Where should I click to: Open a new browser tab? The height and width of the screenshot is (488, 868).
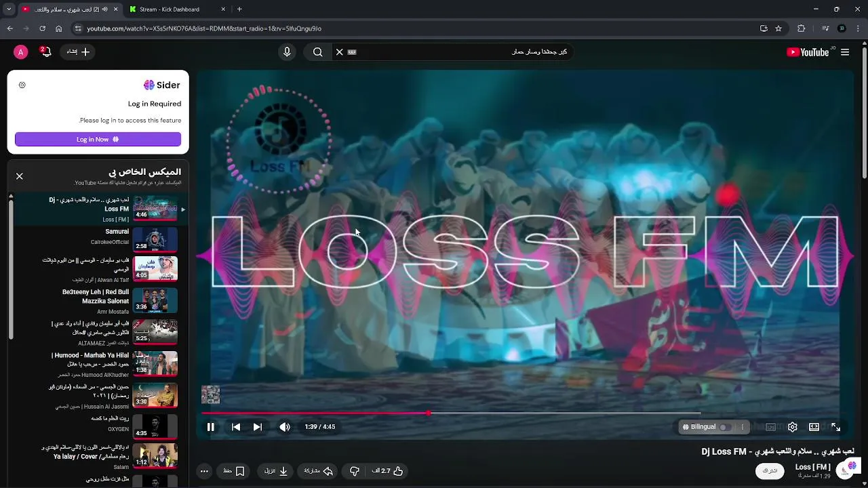239,9
